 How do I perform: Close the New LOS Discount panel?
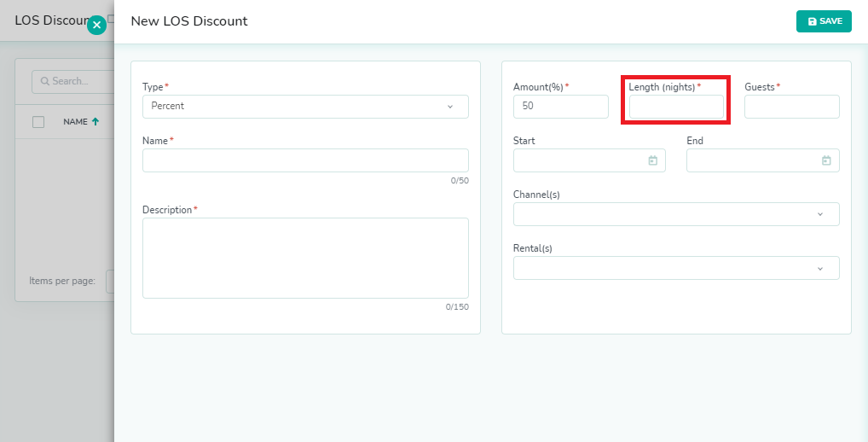97,25
